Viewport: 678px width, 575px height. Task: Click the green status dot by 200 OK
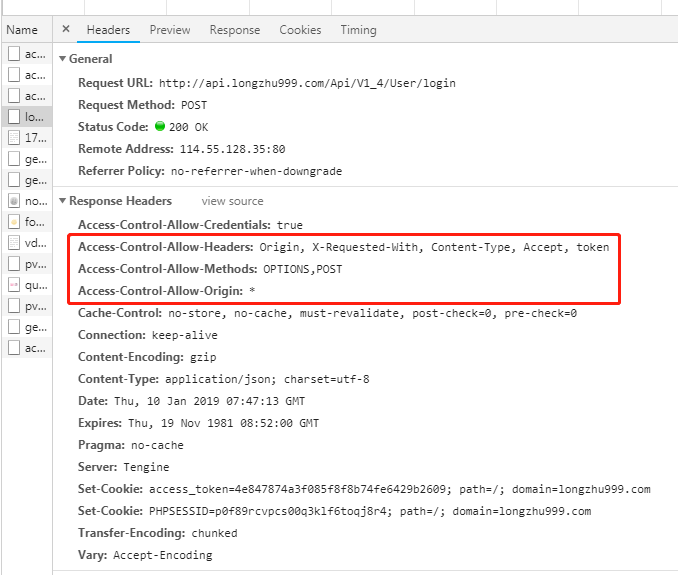(159, 127)
